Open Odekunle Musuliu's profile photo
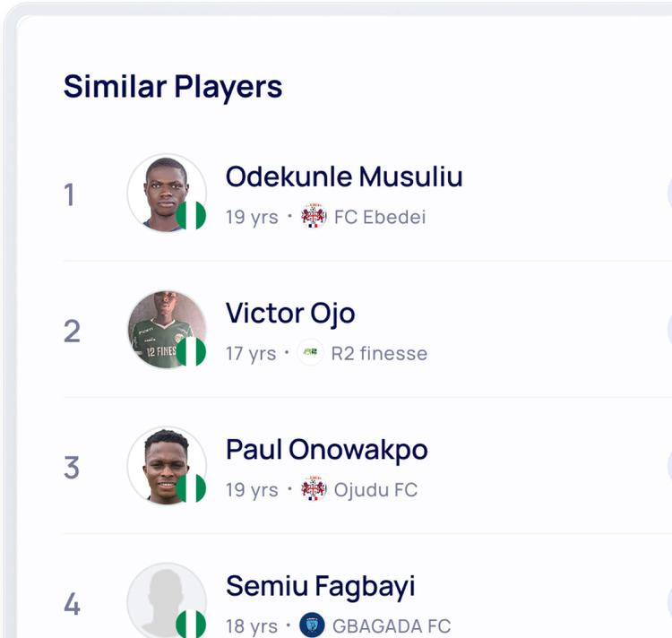 (x=164, y=191)
